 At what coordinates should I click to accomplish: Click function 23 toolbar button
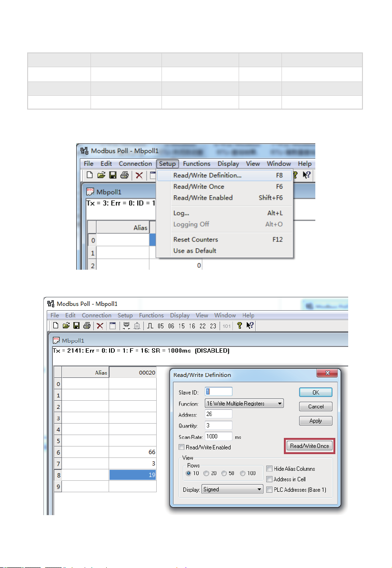point(213,326)
